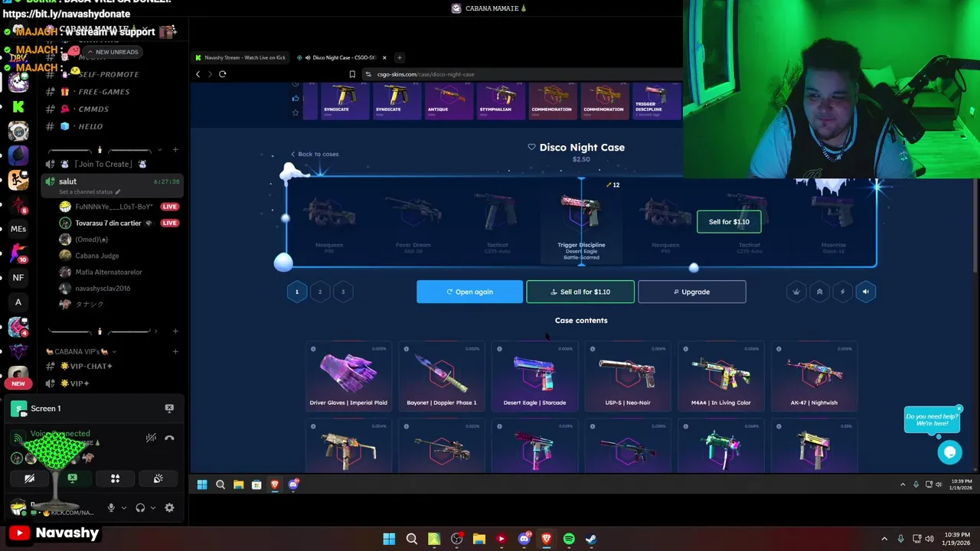
Task: Expand microphone input options
Action: tap(123, 508)
